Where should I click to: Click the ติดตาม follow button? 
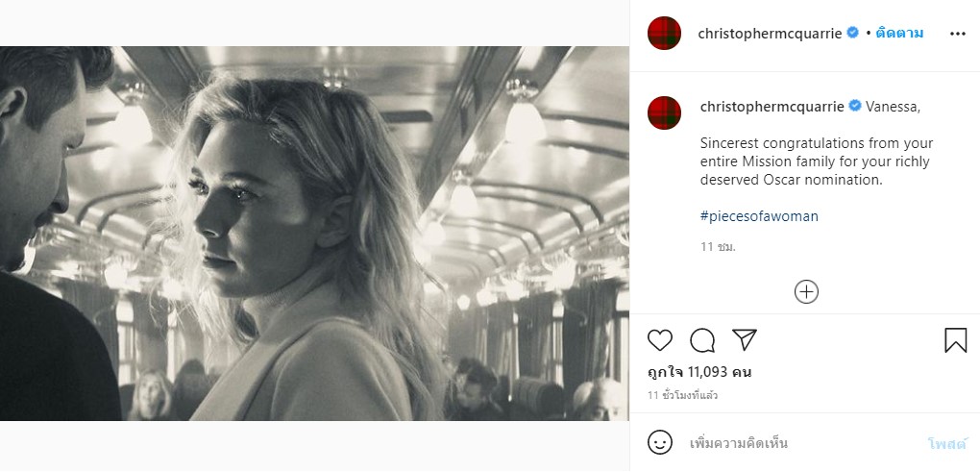(900, 34)
